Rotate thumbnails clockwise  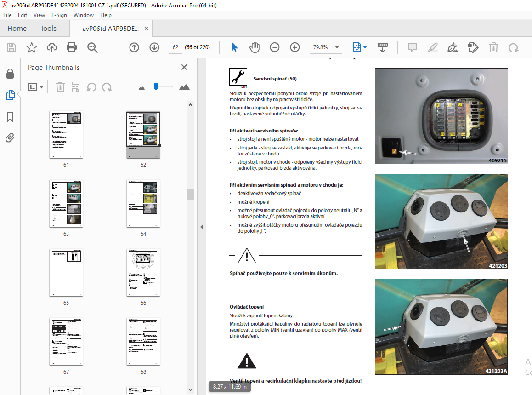point(107,87)
